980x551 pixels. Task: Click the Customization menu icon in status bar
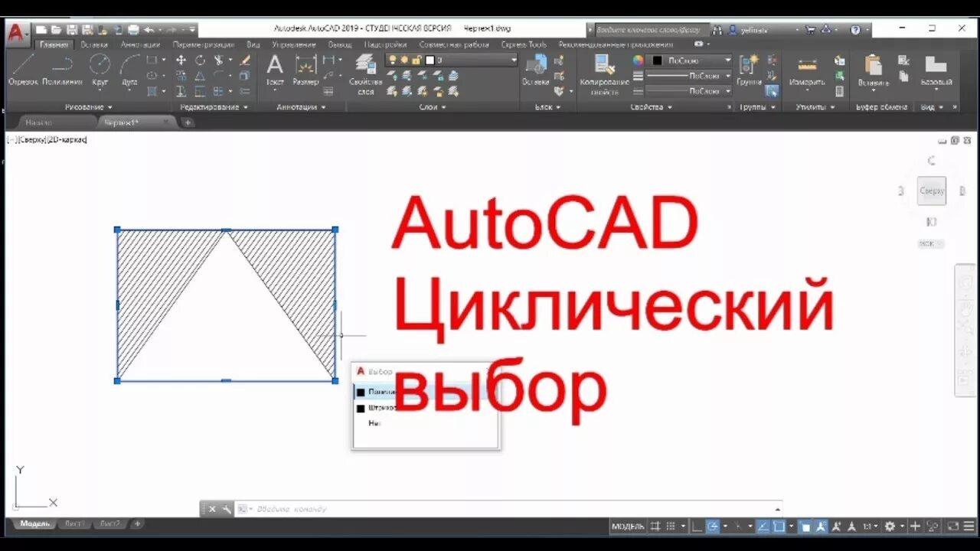click(969, 527)
